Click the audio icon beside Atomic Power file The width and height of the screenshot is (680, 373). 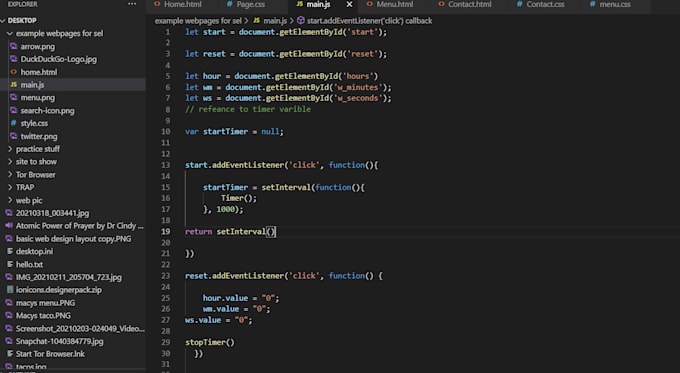pyautogui.click(x=9, y=226)
